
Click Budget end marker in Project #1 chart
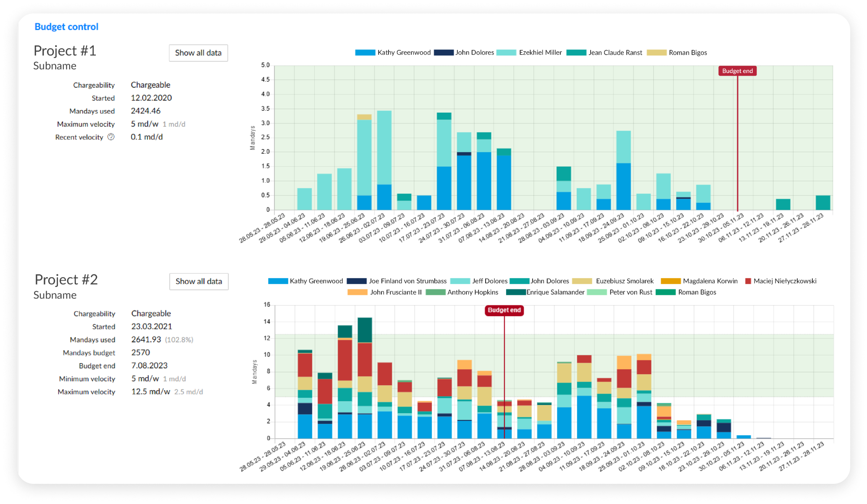click(737, 71)
